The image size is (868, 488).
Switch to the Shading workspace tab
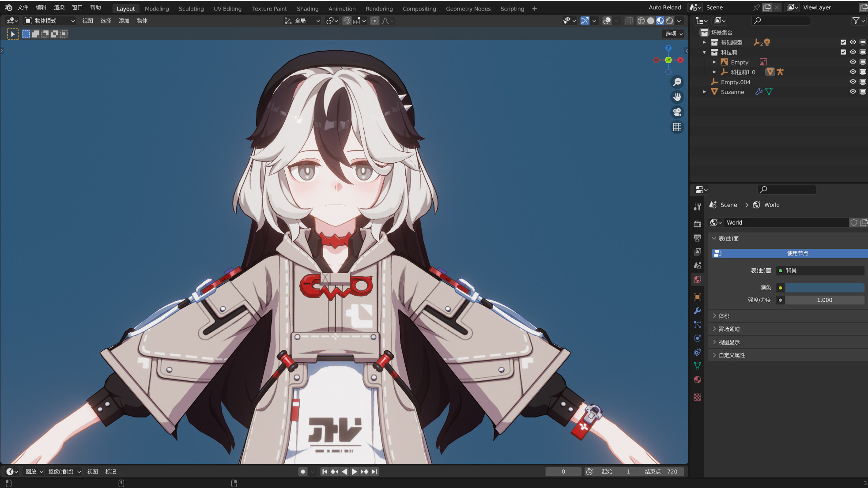[x=307, y=8]
